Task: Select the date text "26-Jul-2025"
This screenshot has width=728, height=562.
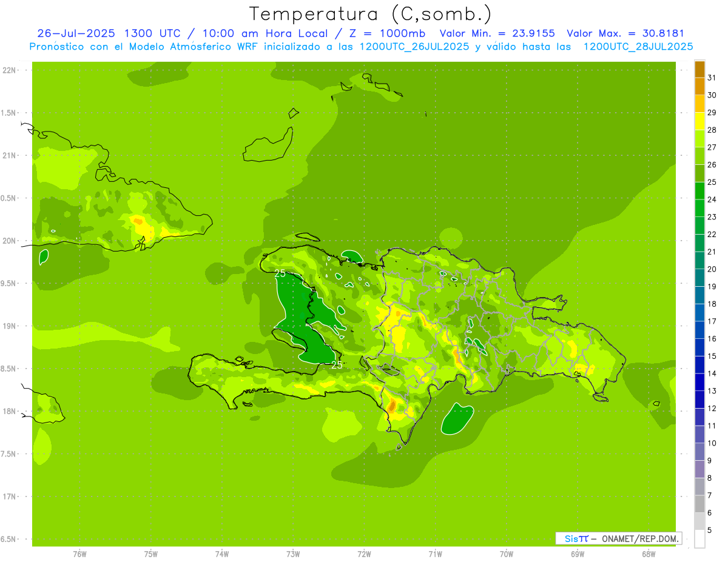Action: 76,33
